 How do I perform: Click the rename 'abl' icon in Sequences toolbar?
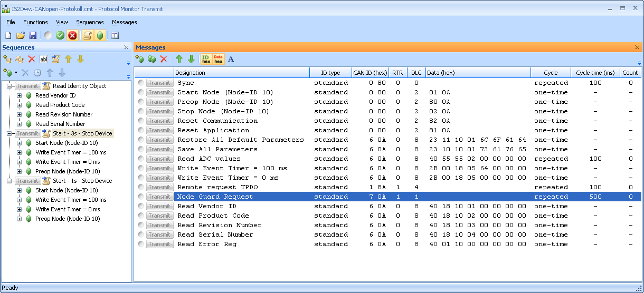44,59
